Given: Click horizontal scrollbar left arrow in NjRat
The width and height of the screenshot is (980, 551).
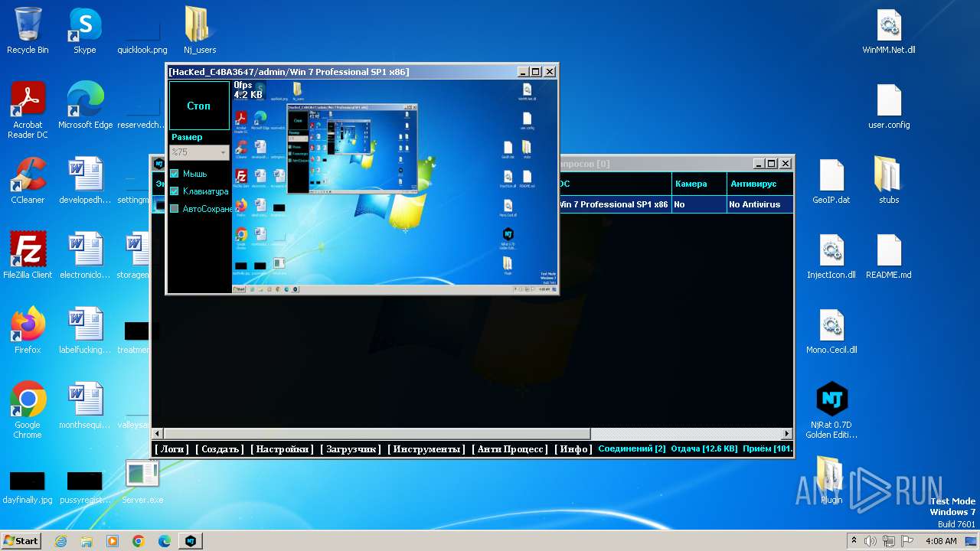Looking at the screenshot, I should (x=158, y=433).
